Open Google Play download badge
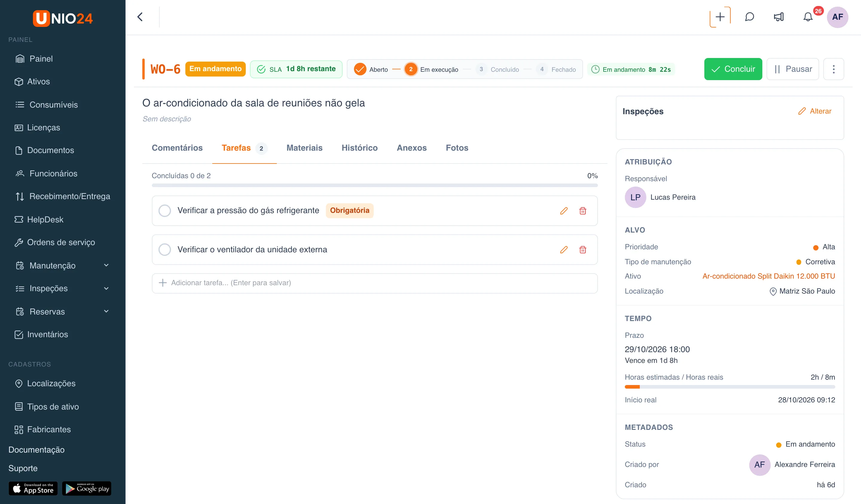This screenshot has width=861, height=504. [x=87, y=488]
